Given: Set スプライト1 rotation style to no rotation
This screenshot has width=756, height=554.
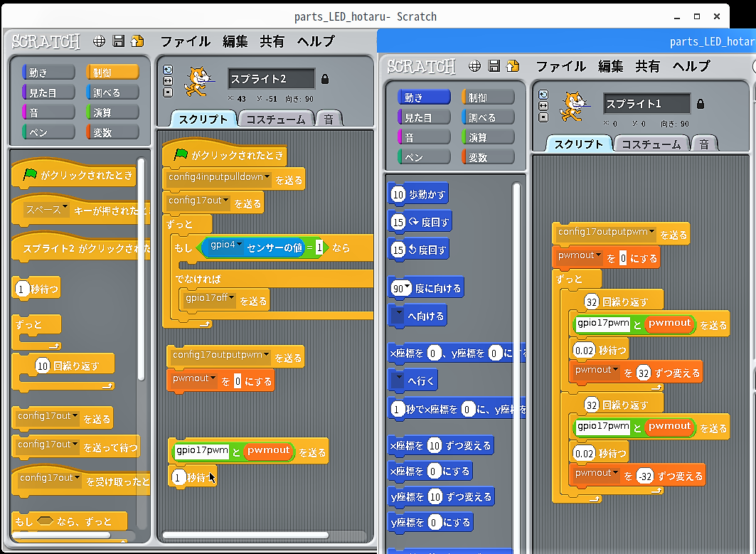Looking at the screenshot, I should pyautogui.click(x=543, y=117).
